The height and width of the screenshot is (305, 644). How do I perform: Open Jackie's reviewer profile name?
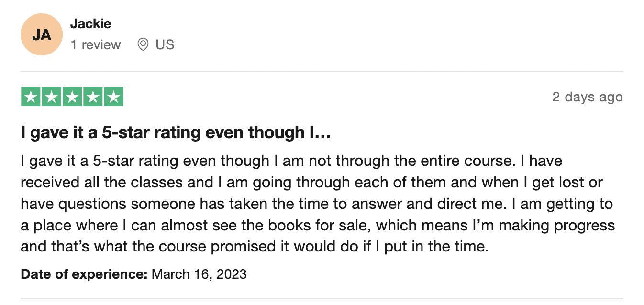click(x=90, y=23)
